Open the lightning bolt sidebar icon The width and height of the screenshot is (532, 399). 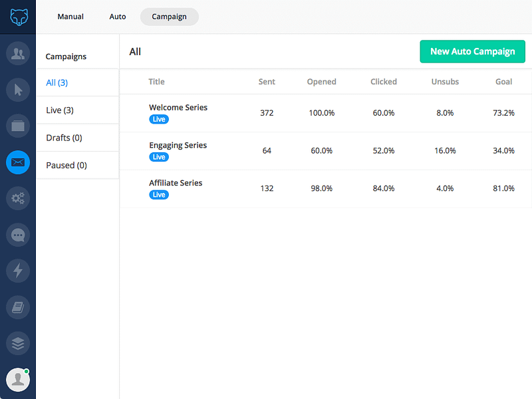pyautogui.click(x=18, y=271)
